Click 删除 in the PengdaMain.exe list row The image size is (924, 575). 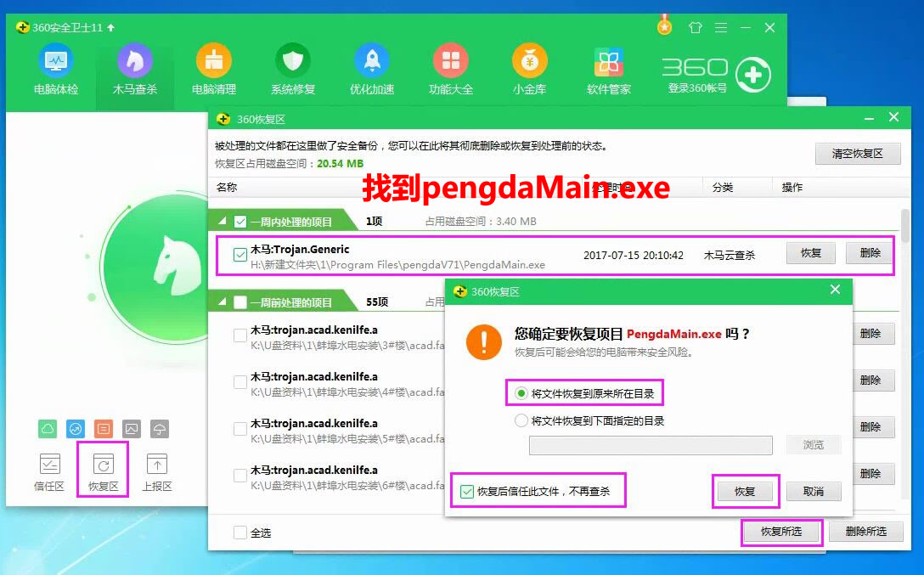870,253
